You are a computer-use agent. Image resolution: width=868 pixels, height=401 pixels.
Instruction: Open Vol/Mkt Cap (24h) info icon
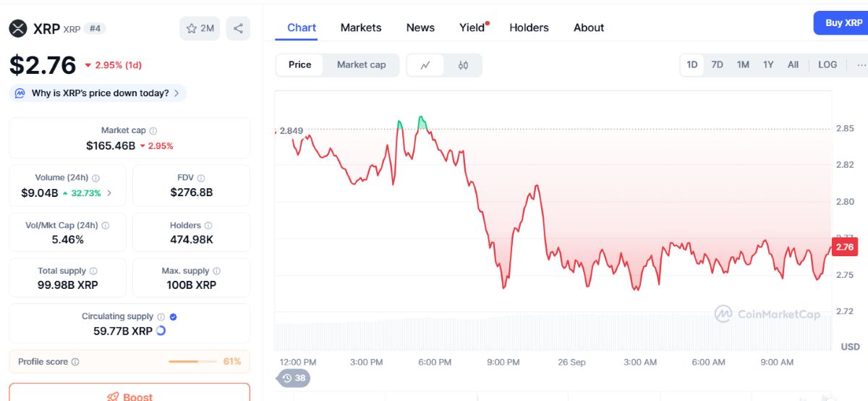tap(106, 226)
